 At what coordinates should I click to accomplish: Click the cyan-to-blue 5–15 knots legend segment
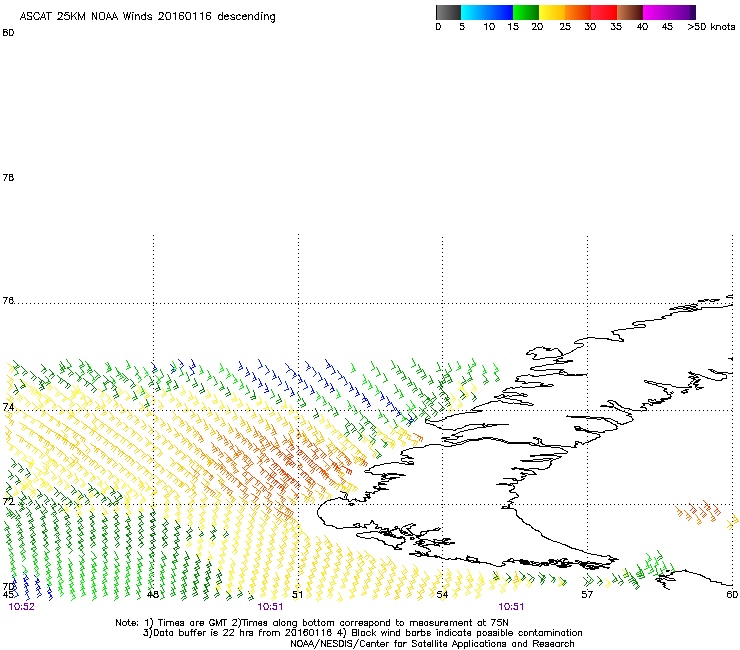487,12
